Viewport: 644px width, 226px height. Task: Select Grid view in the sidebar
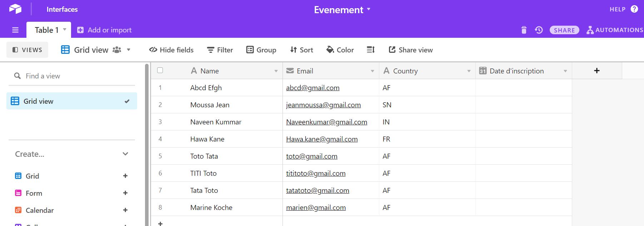(x=72, y=101)
